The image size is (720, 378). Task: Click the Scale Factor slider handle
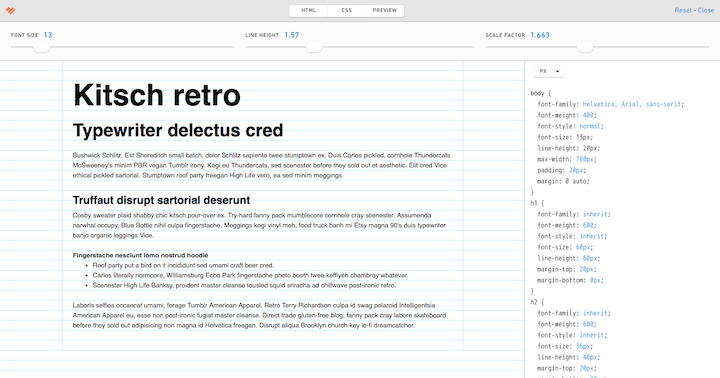click(x=585, y=47)
